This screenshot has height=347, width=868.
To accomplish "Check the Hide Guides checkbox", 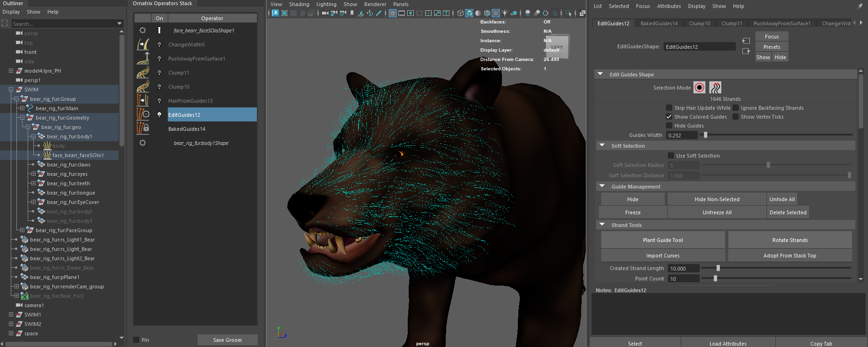I will tap(669, 126).
